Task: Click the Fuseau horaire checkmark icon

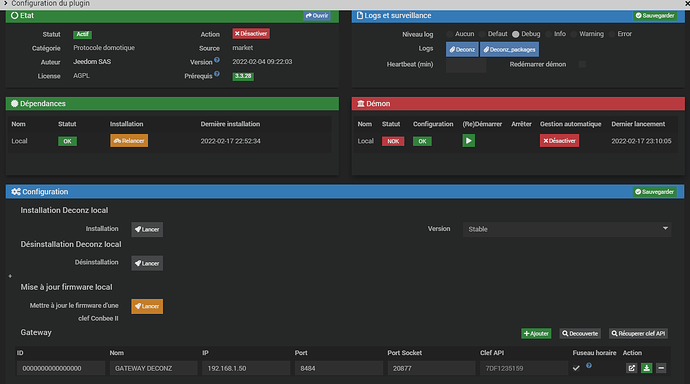Action: pyautogui.click(x=576, y=368)
